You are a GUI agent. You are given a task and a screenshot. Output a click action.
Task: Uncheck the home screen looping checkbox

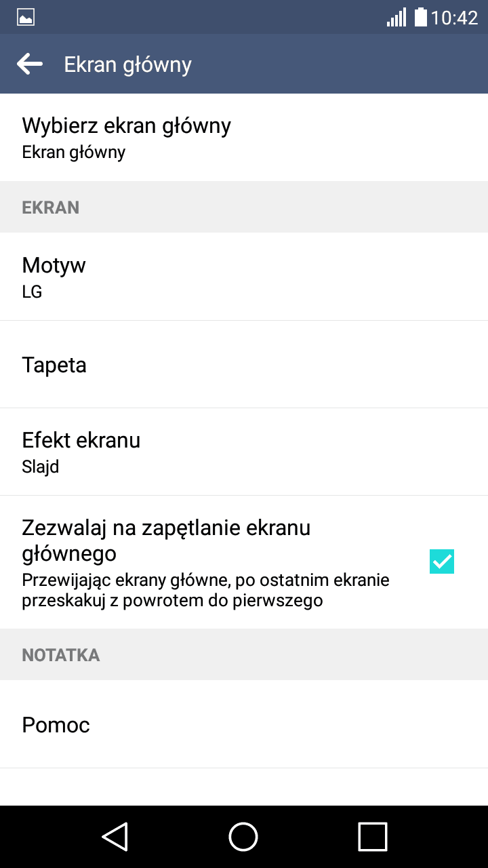pos(442,561)
